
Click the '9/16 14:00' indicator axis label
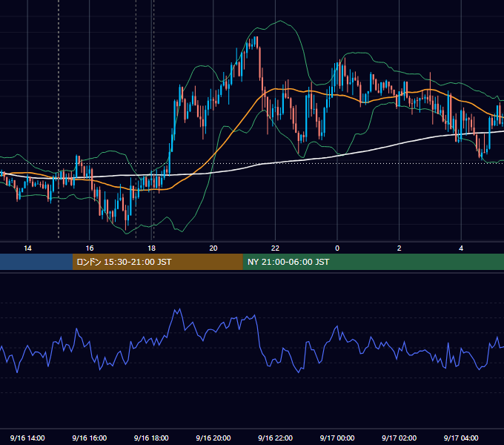(x=27, y=438)
